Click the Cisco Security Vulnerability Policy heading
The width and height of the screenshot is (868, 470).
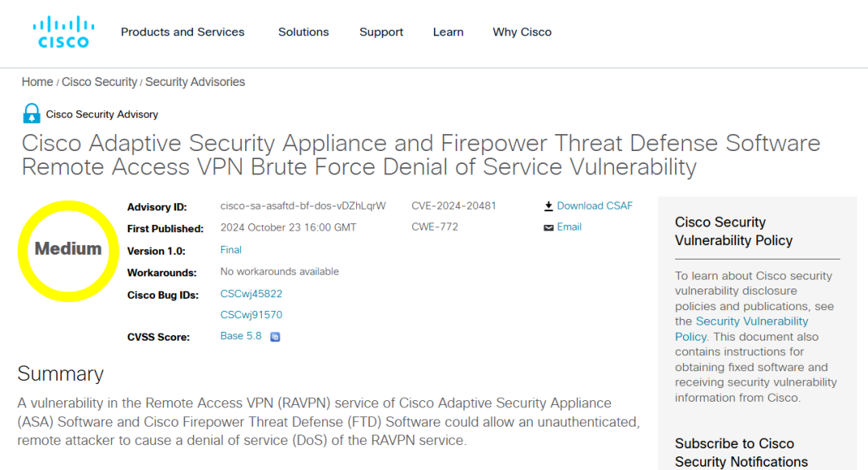734,231
